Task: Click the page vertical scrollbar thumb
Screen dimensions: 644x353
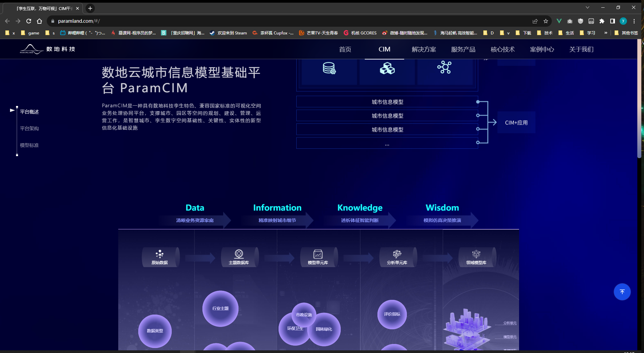Action: point(639,99)
